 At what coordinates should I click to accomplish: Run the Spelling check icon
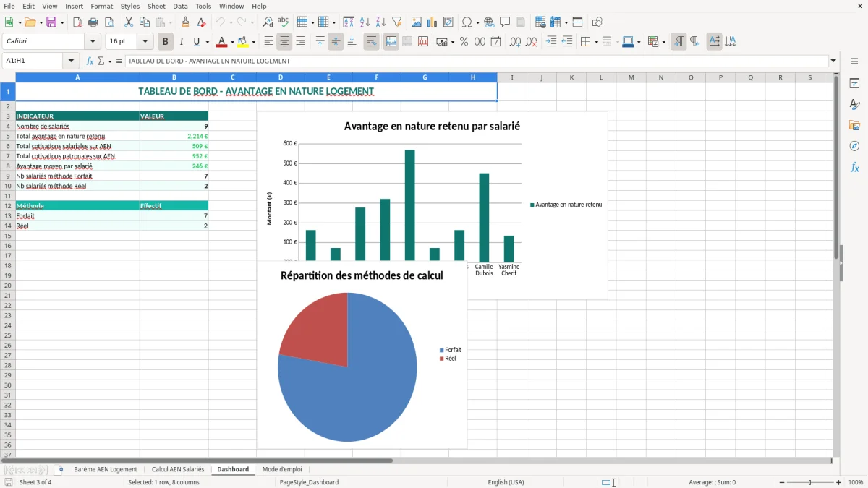pyautogui.click(x=284, y=22)
